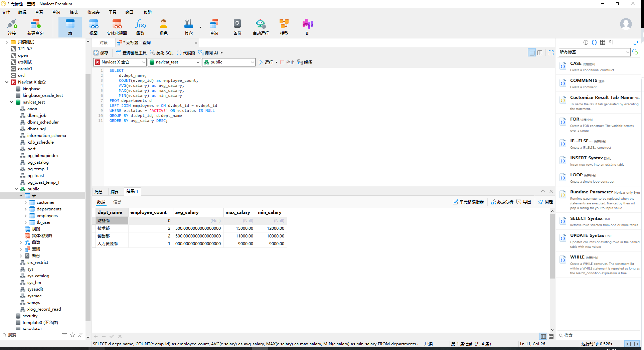Image resolution: width=644 pixels, height=350 pixels.
Task: Open 实体化视图 in the main toolbar
Action: [117, 27]
